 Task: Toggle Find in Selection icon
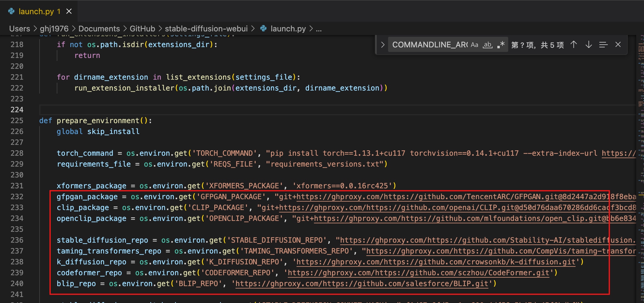pos(603,45)
